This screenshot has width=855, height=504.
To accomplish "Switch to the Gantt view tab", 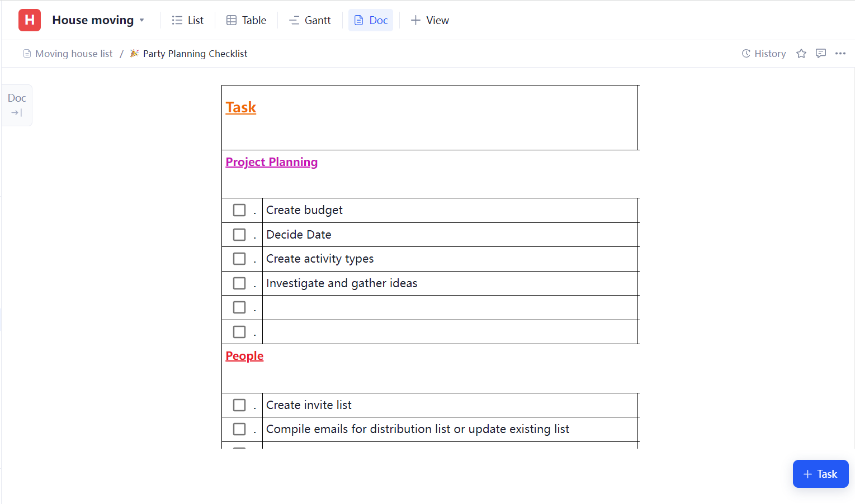I will coord(310,20).
